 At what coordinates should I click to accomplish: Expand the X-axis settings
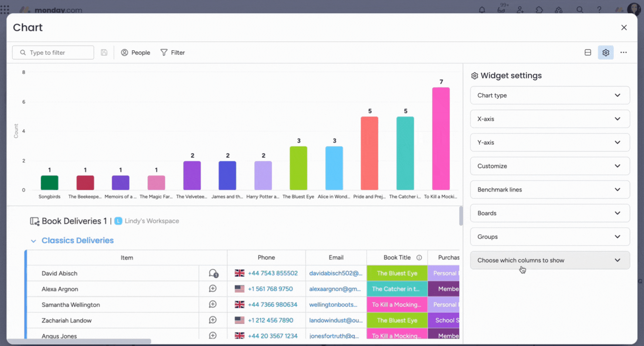(x=549, y=119)
